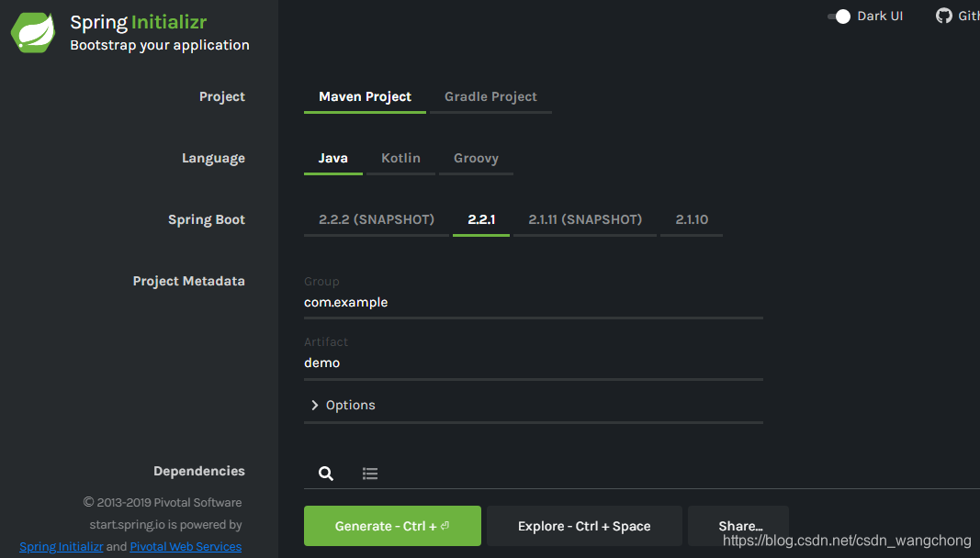
Task: Click Explore - Ctrl + Space button
Action: point(584,526)
